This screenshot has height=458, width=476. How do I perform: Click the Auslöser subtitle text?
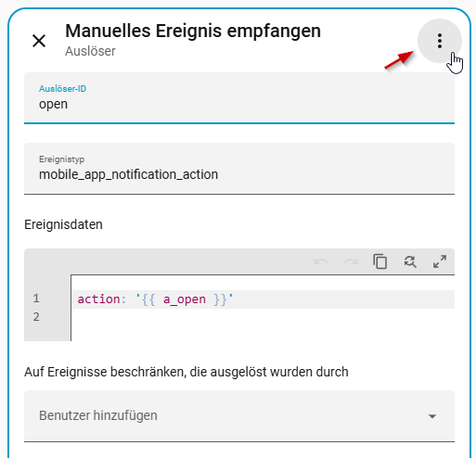point(90,51)
